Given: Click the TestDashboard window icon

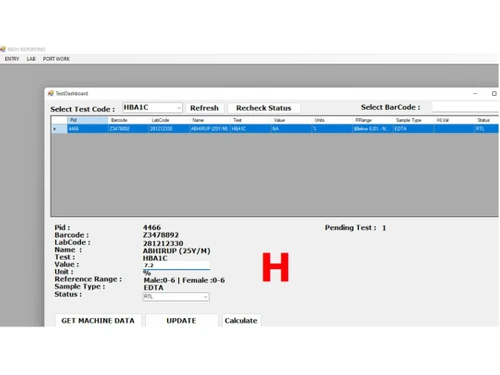Looking at the screenshot, I should [51, 93].
